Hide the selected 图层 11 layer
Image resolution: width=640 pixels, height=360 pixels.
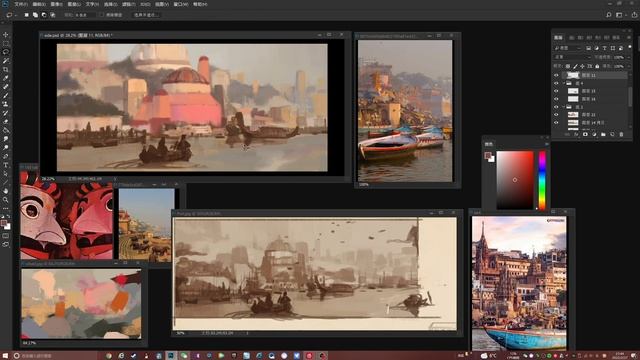tap(556, 75)
